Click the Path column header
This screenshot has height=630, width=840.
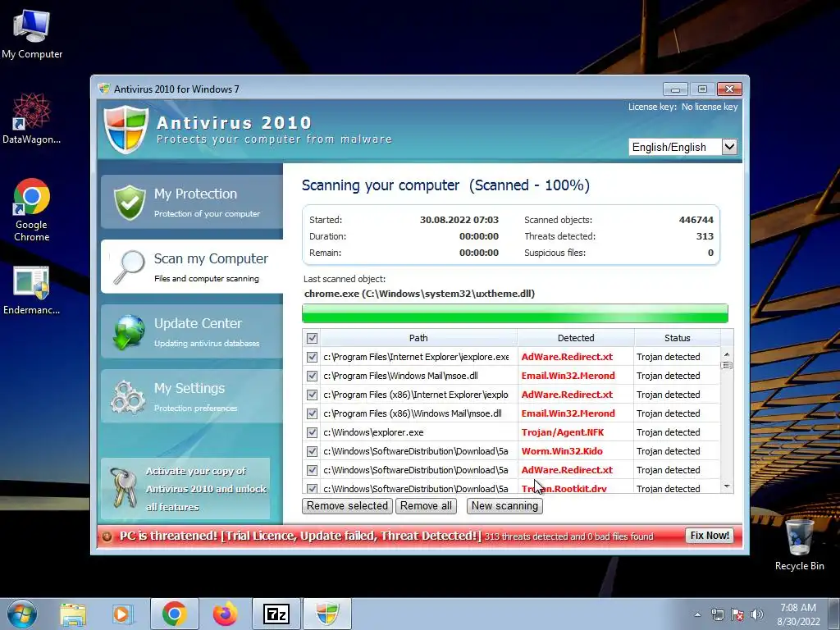coord(418,338)
